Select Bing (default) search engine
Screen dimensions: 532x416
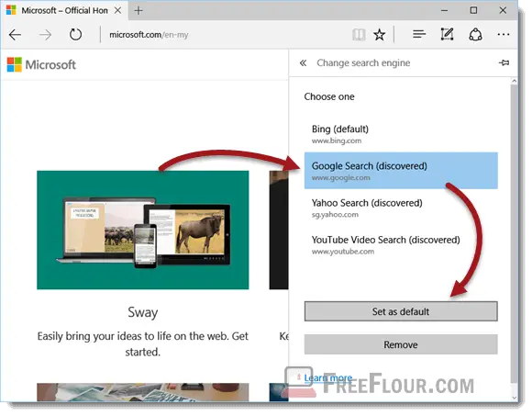(x=401, y=134)
